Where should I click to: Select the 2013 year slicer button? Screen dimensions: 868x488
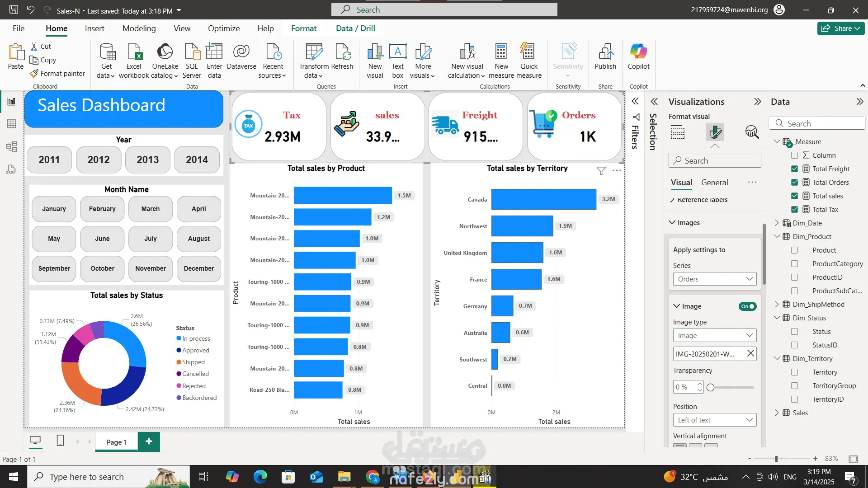click(x=147, y=160)
